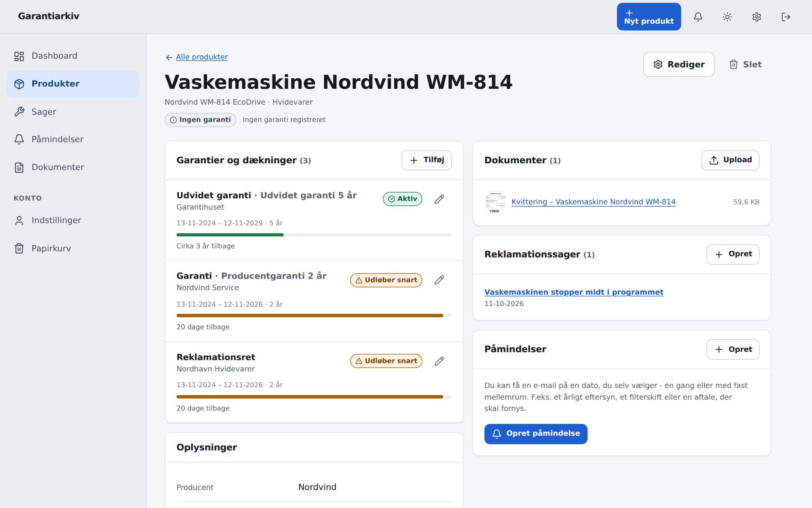Toggle the light/dark theme sun icon
This screenshot has height=508, width=812.
point(727,17)
